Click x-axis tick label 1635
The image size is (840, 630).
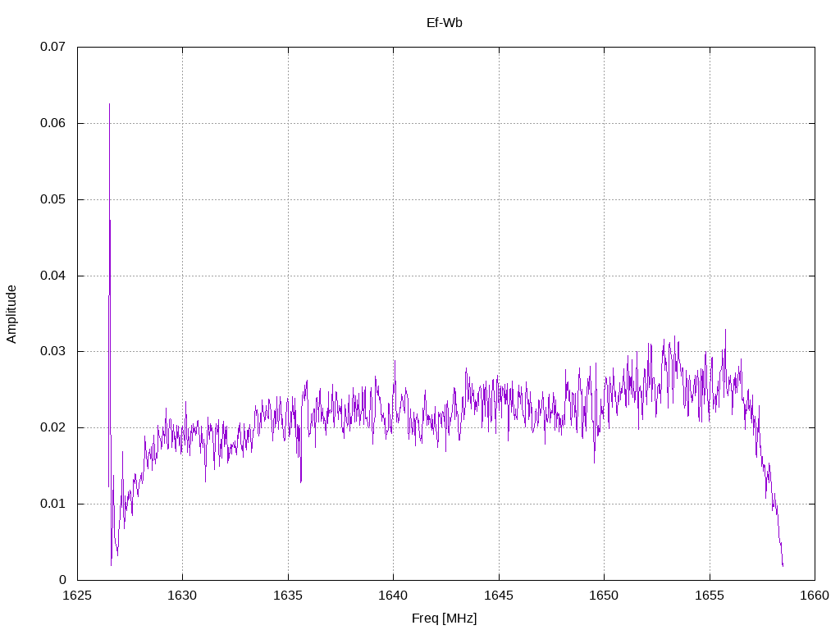click(x=288, y=596)
